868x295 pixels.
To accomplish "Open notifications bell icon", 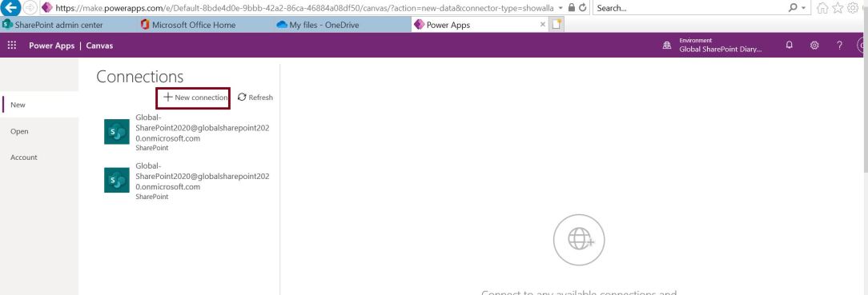I will [x=790, y=46].
